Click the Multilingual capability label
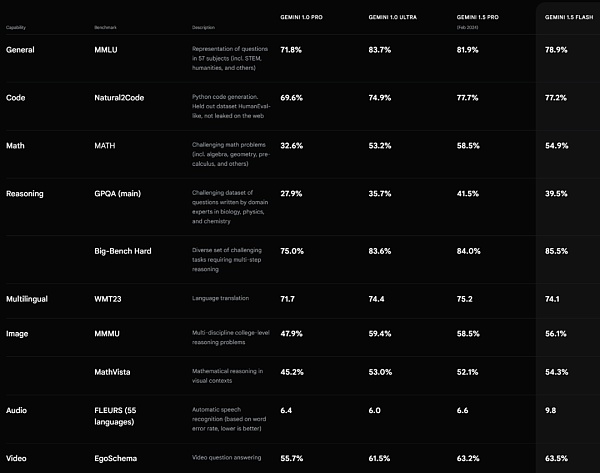The width and height of the screenshot is (600, 473). coord(29,298)
